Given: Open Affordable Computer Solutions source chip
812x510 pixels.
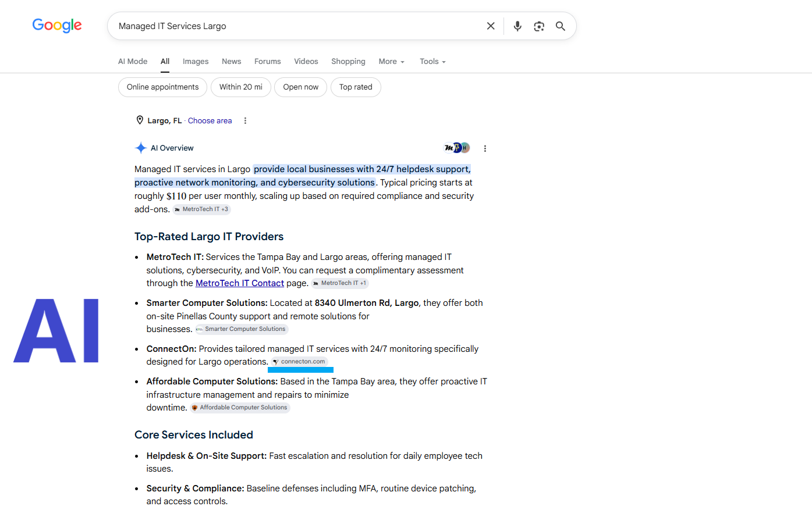Looking at the screenshot, I should click(x=240, y=408).
